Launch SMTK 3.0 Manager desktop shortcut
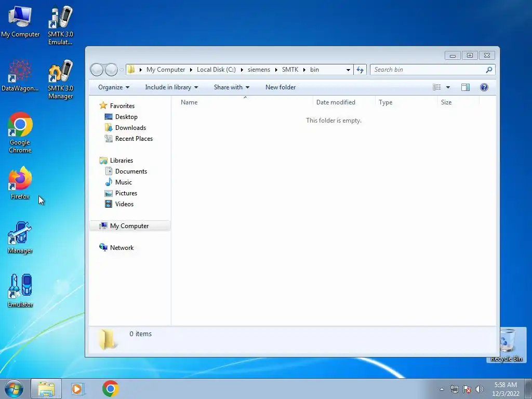Image resolution: width=532 pixels, height=399 pixels. coord(60,79)
